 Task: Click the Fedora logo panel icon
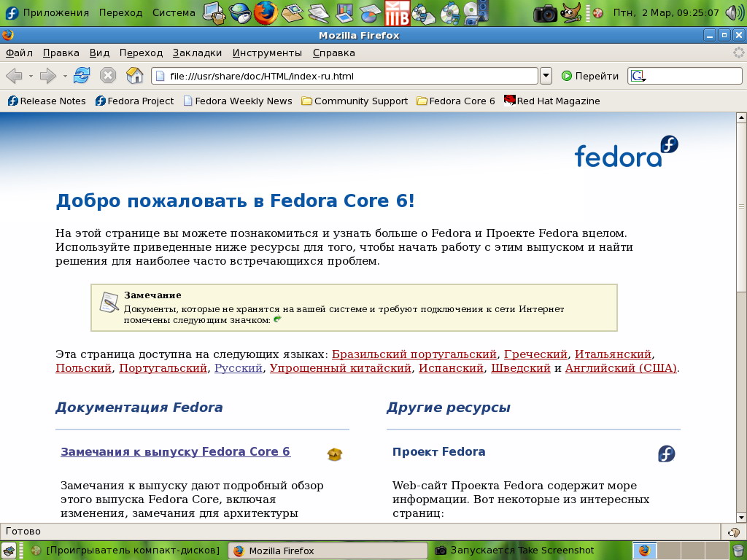tap(10, 13)
